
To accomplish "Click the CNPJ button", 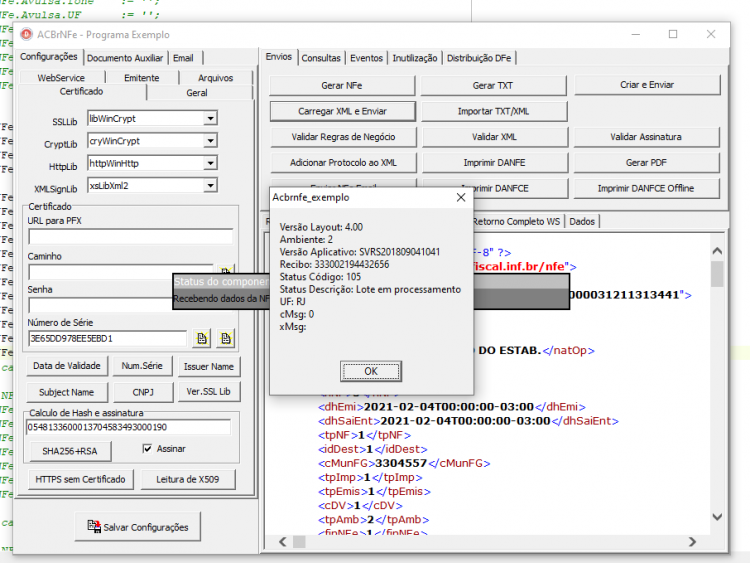I will click(x=143, y=392).
